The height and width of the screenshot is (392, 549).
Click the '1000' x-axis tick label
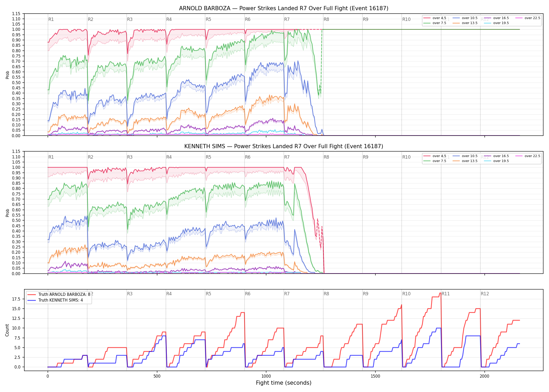(x=266, y=376)
